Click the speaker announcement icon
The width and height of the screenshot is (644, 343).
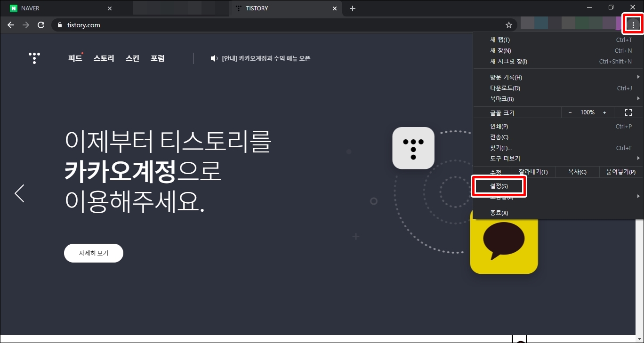tap(214, 58)
